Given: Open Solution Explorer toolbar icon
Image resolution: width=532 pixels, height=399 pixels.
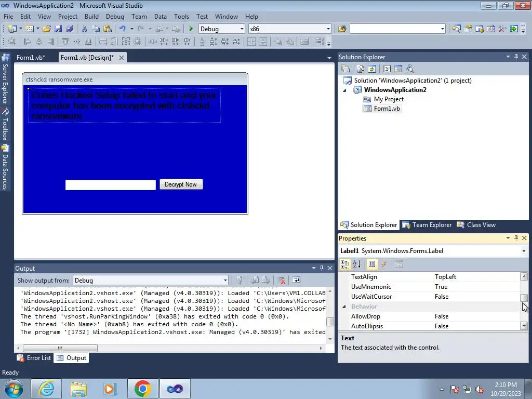Looking at the screenshot, I should click(456, 29).
